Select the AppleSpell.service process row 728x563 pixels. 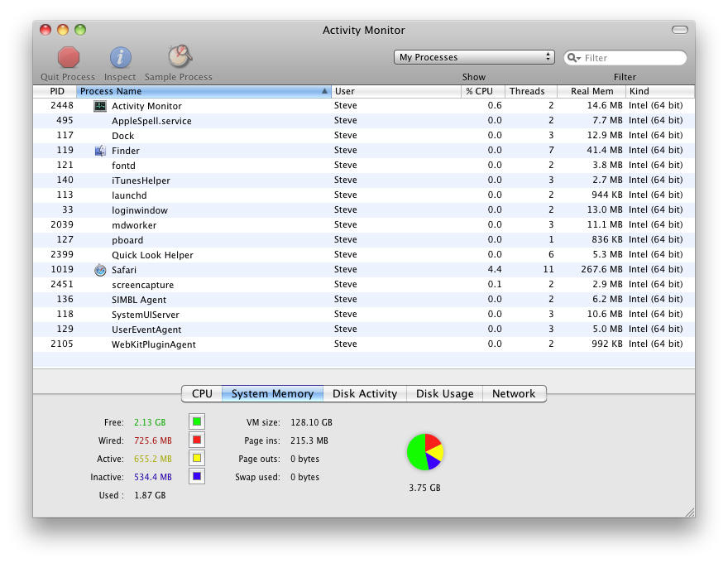(x=363, y=121)
